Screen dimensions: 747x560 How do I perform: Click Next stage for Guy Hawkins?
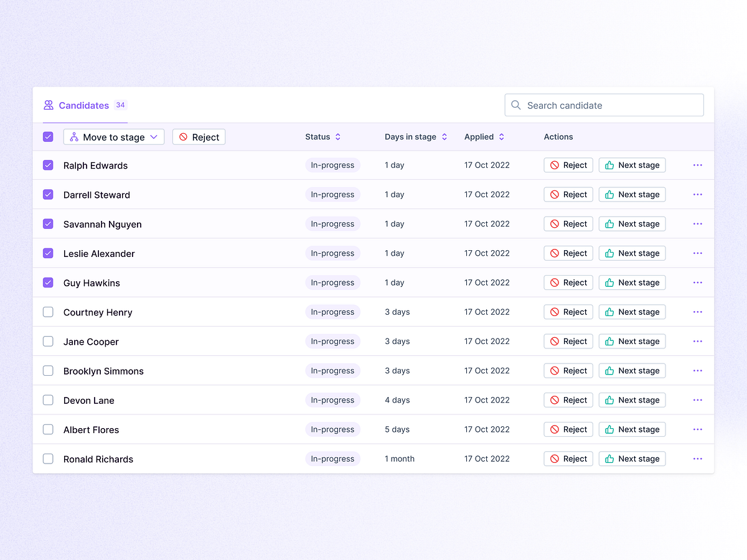click(632, 282)
